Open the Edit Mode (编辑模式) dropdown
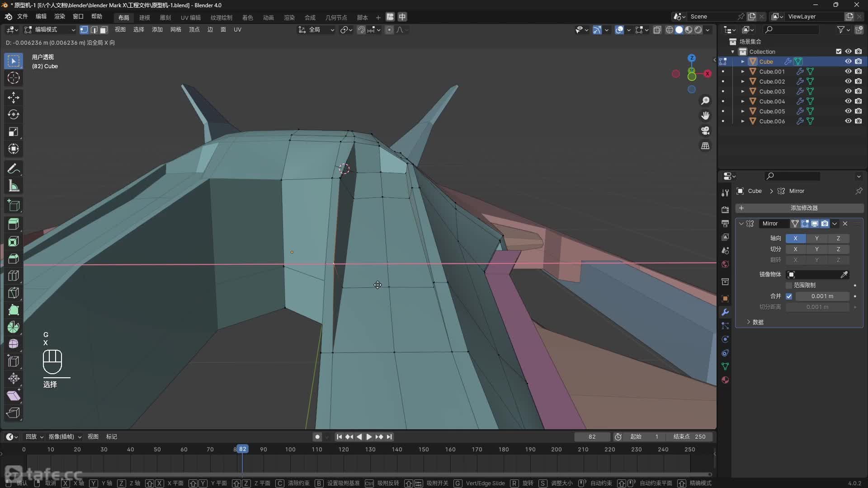The width and height of the screenshot is (868, 488). coord(50,30)
